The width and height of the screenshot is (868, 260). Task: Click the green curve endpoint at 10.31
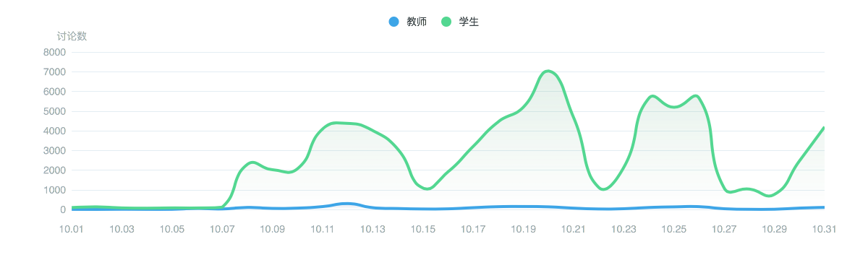tap(823, 128)
